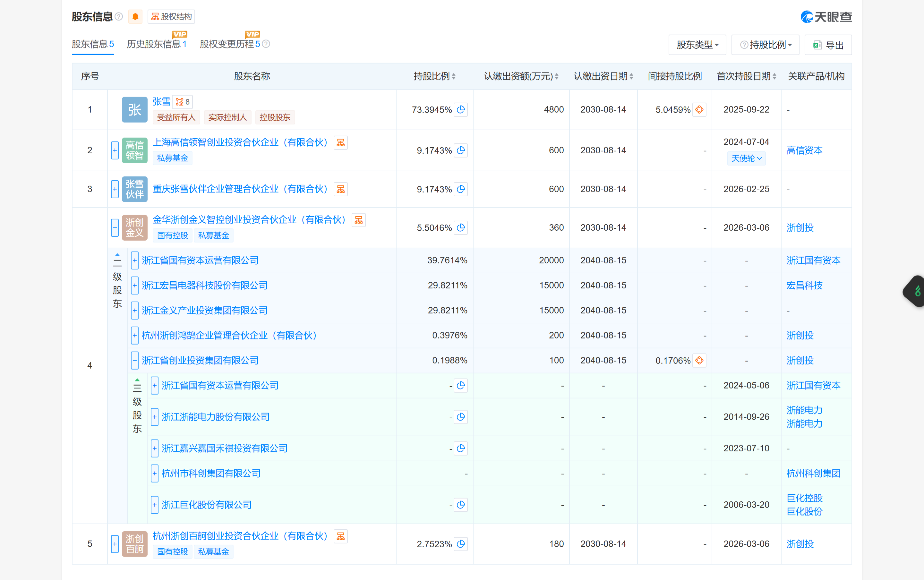
Task: Click the 导出 export button
Action: coord(828,45)
